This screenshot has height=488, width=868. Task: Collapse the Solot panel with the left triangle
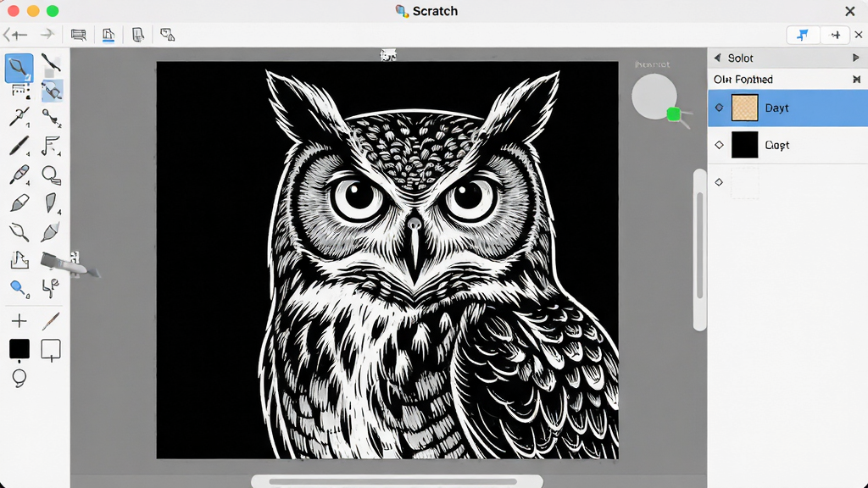(x=717, y=58)
